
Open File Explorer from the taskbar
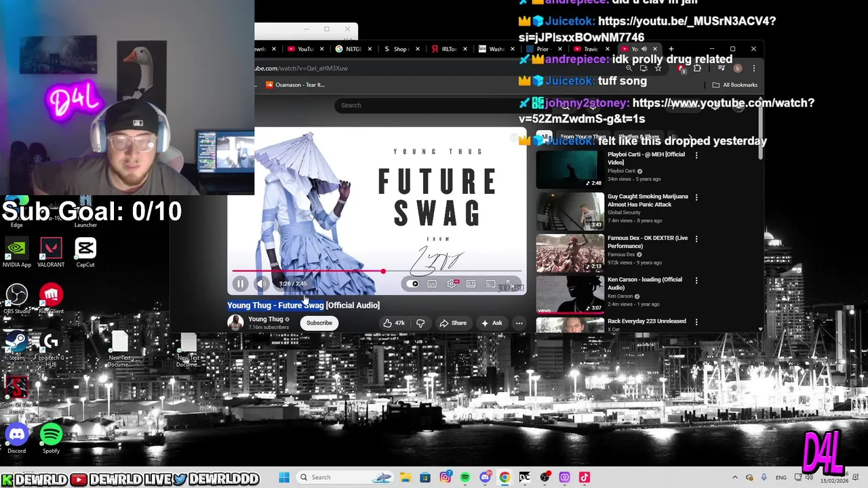405,477
